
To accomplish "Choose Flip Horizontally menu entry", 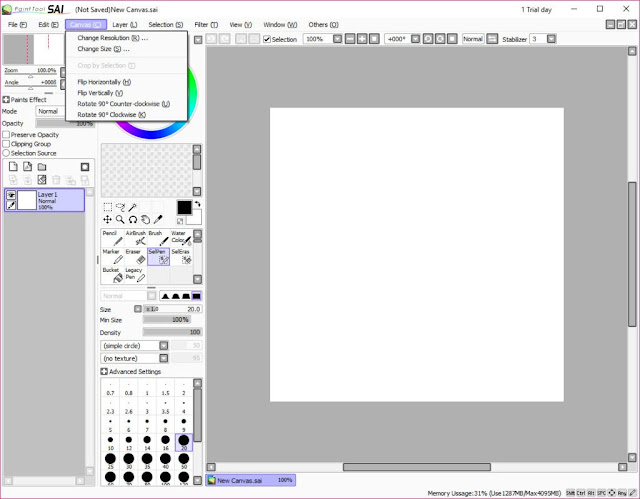I will click(126, 82).
